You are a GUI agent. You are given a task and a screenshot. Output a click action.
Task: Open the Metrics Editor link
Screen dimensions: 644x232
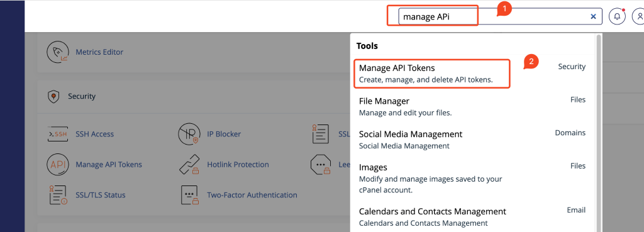pos(99,52)
